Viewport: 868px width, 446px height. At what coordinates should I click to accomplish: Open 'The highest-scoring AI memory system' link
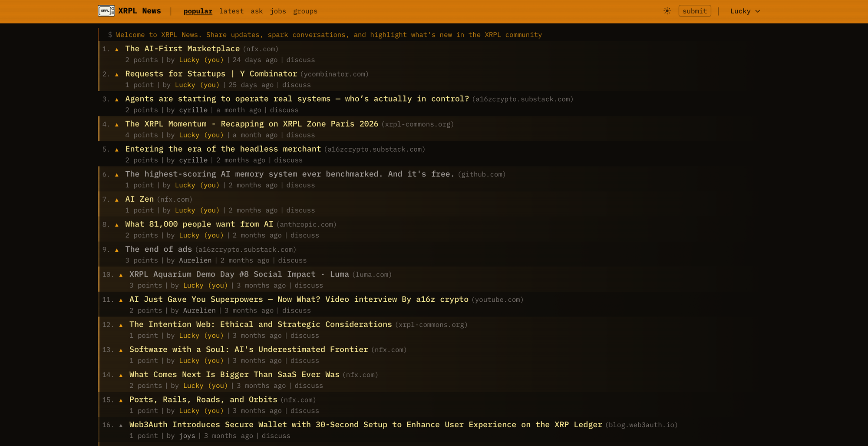(290, 174)
